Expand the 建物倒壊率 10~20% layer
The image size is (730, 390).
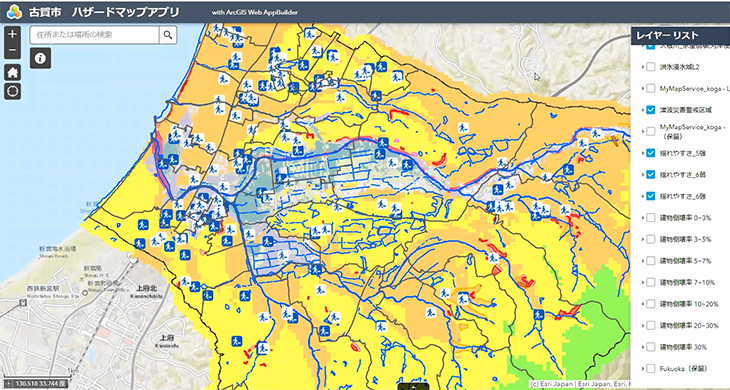point(642,304)
